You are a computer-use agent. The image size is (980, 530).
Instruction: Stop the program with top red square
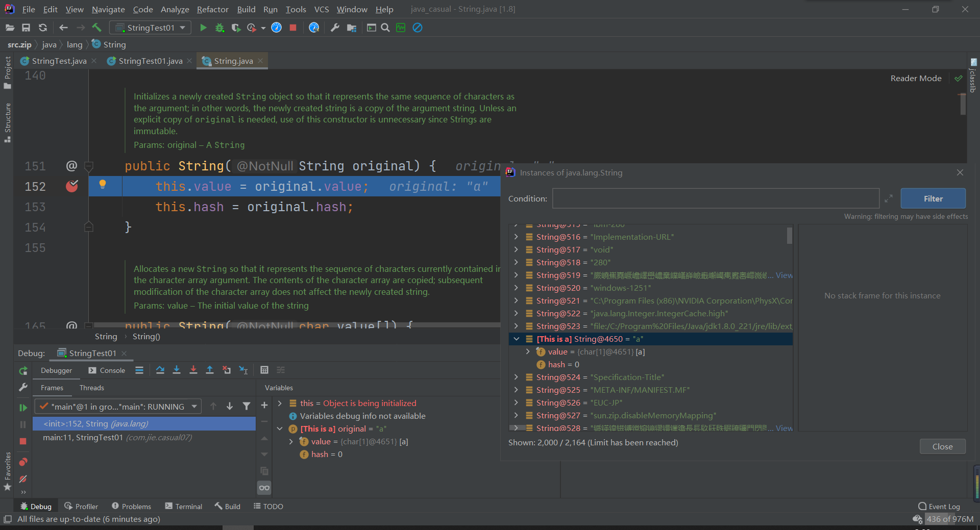pyautogui.click(x=293, y=28)
